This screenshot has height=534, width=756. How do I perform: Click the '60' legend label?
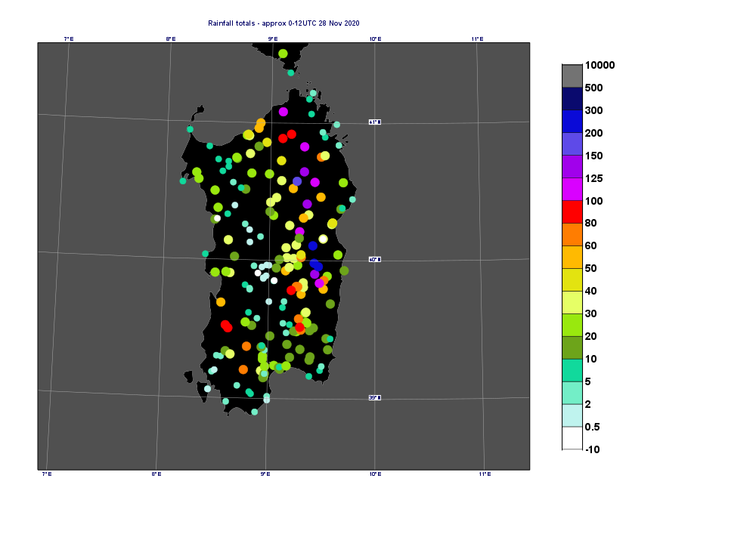591,245
